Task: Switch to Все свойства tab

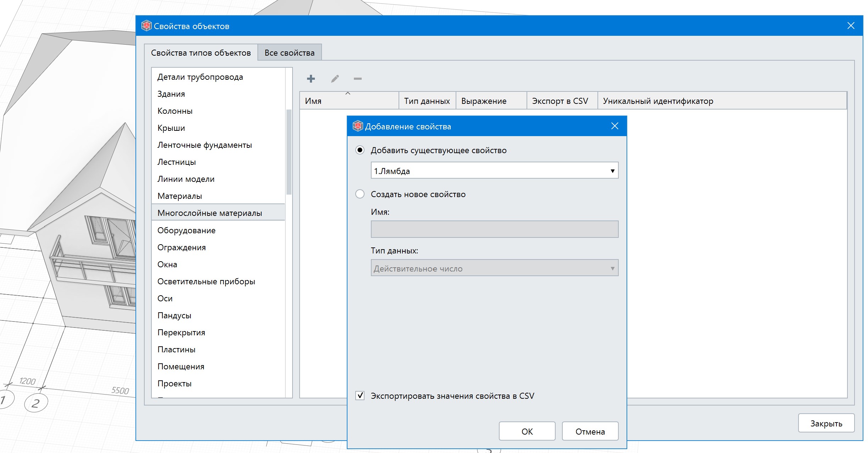Action: coord(289,53)
